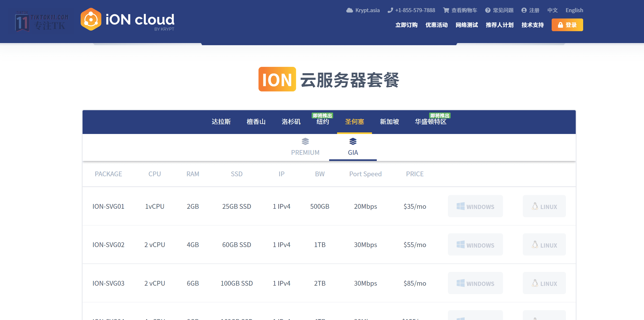
Task: Click the iON cloud hexagon logo icon
Action: (91, 19)
